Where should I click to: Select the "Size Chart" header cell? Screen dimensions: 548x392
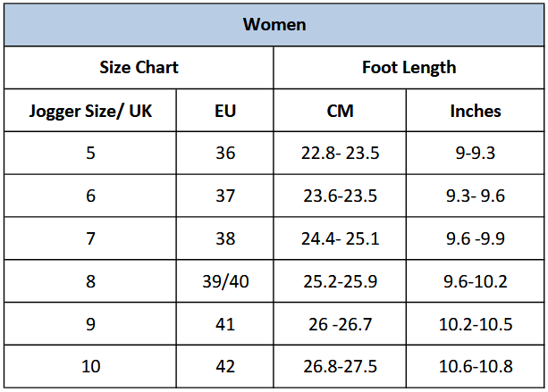pos(139,67)
